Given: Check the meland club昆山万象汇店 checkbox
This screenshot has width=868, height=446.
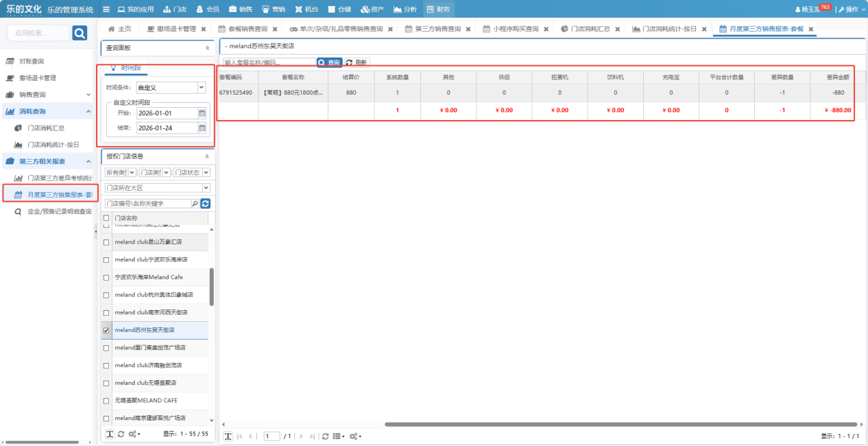Looking at the screenshot, I should click(x=106, y=242).
